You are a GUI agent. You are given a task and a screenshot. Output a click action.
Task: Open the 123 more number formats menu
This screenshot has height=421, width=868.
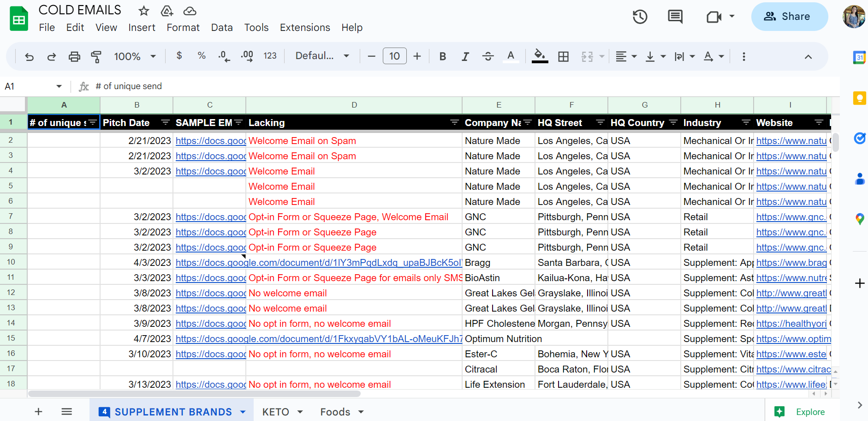click(x=270, y=56)
